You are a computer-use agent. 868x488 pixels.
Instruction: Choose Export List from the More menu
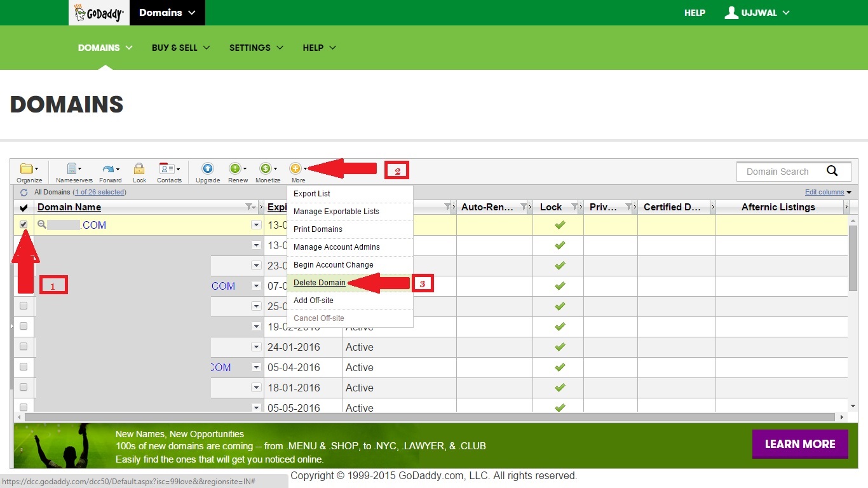pyautogui.click(x=350, y=194)
